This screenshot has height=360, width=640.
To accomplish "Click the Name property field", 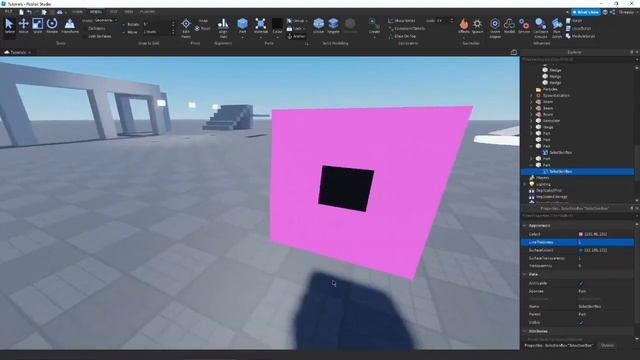I will [605, 307].
